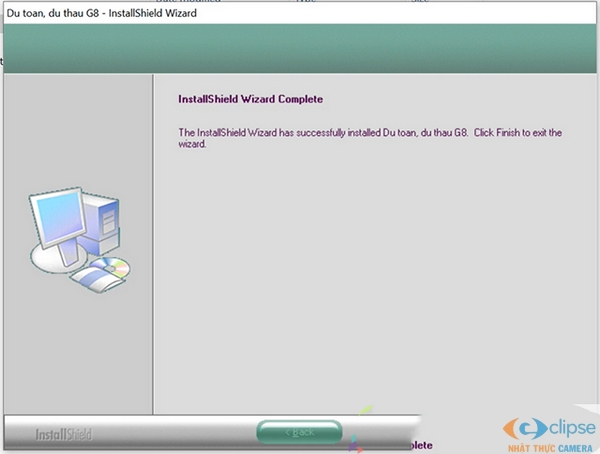Click the green header banner
The height and width of the screenshot is (454, 600).
pyautogui.click(x=300, y=48)
